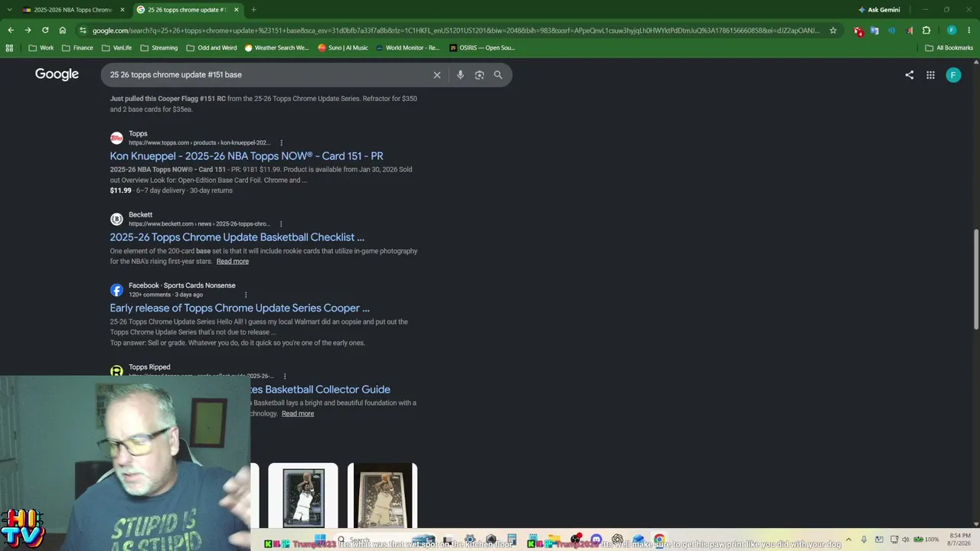Reload the current page
The width and height of the screenshot is (980, 551).
pyautogui.click(x=45, y=31)
